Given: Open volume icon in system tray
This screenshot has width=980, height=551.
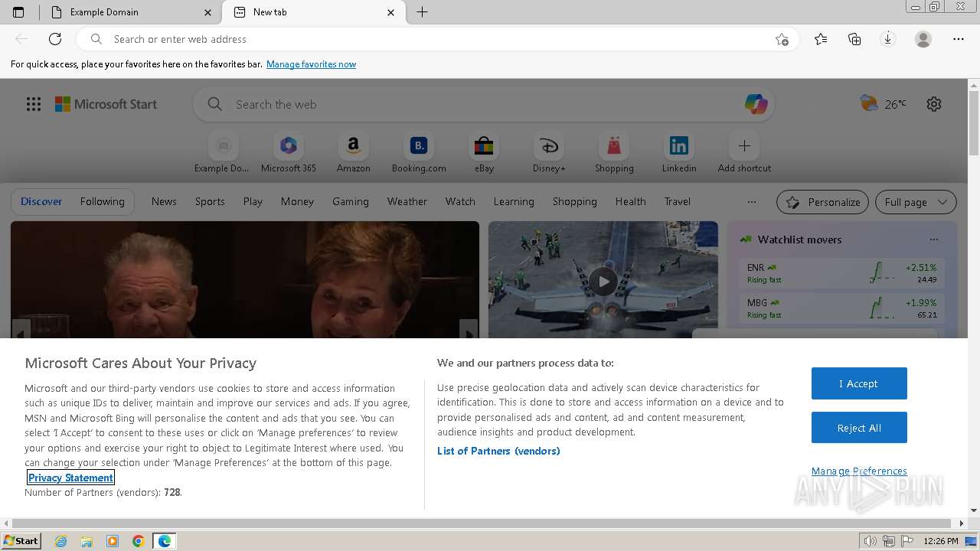Looking at the screenshot, I should coord(870,541).
